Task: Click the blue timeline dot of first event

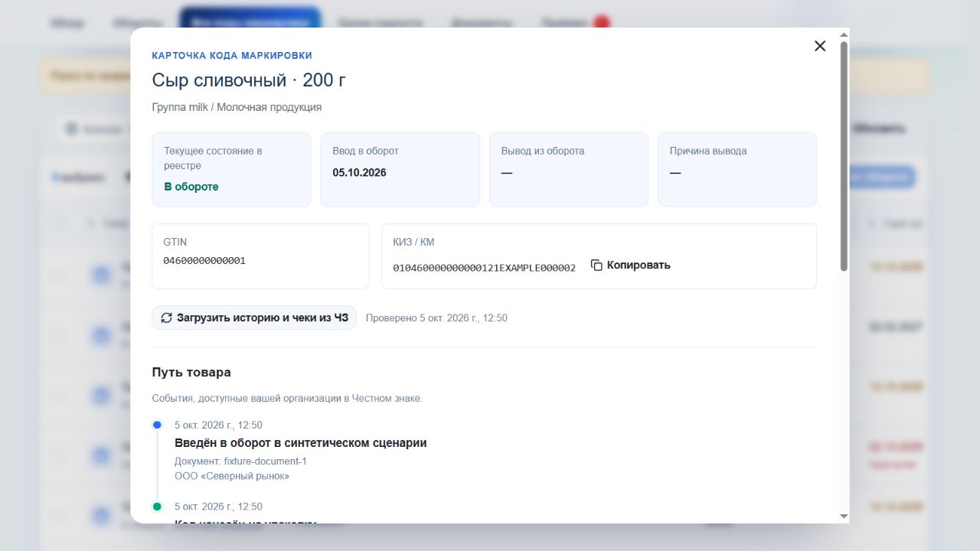Action: 157,425
